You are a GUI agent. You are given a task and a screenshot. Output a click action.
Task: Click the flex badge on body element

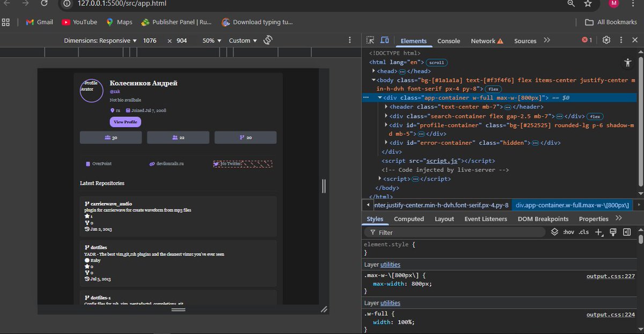493,89
